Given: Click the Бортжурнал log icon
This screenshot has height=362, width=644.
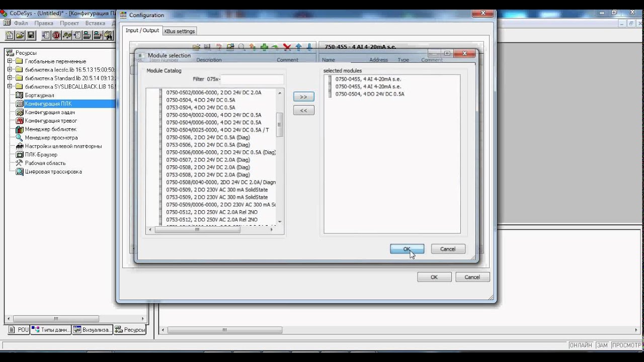Looking at the screenshot, I should pyautogui.click(x=20, y=95).
